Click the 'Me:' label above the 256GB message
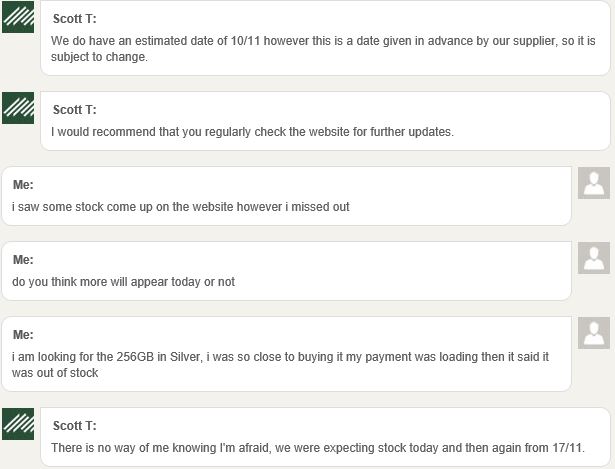The width and height of the screenshot is (615, 469). click(x=23, y=334)
